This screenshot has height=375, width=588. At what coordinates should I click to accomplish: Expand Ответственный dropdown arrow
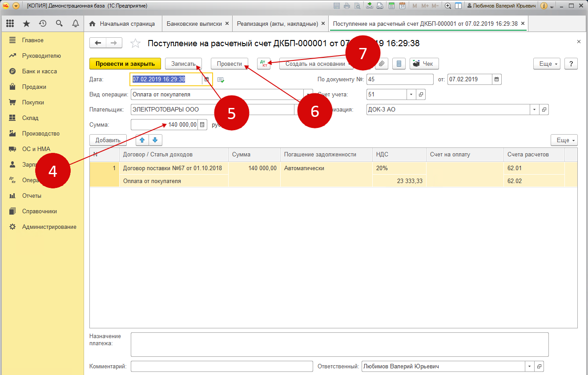tap(529, 367)
